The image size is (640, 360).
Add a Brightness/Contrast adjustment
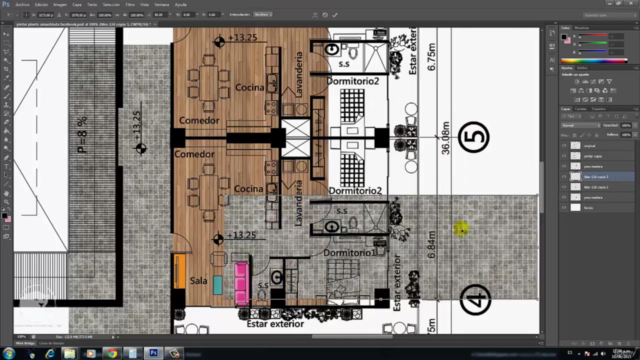tap(577, 82)
